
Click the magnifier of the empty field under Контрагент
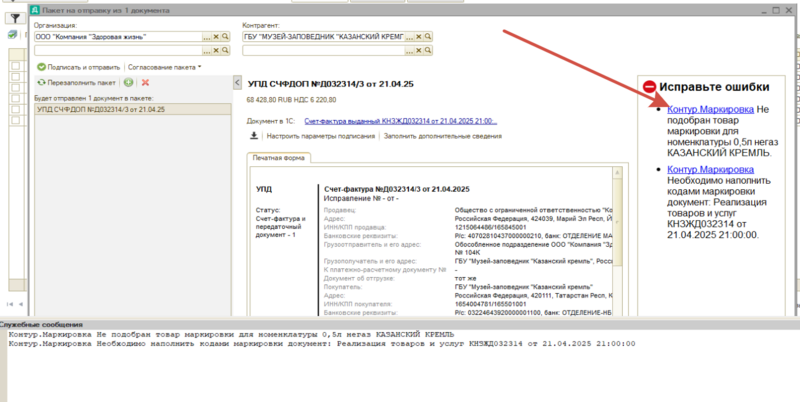click(428, 51)
